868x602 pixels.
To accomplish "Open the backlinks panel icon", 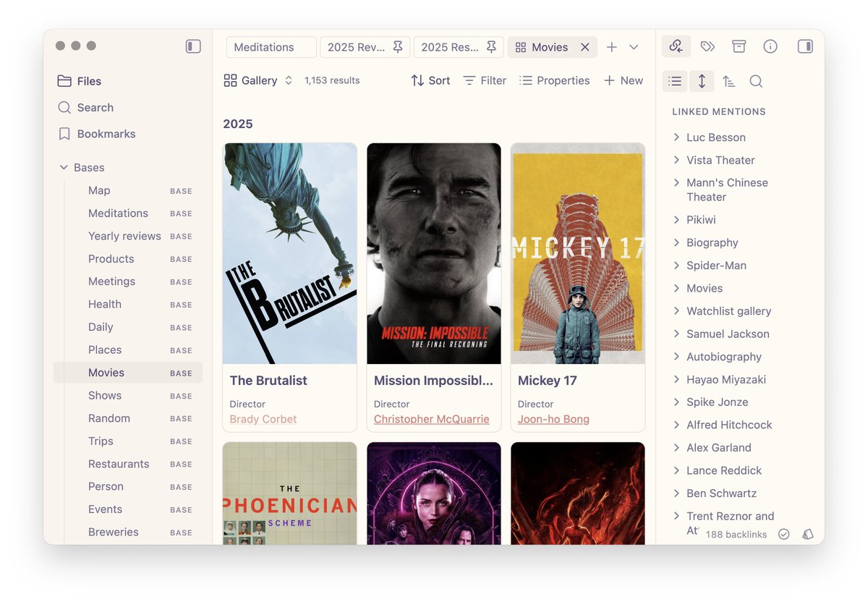I will click(676, 46).
